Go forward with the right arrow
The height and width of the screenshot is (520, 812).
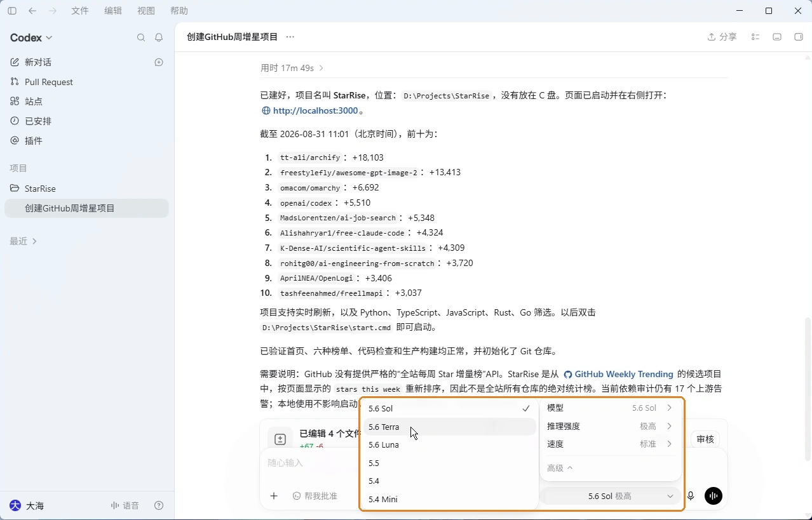[53, 11]
